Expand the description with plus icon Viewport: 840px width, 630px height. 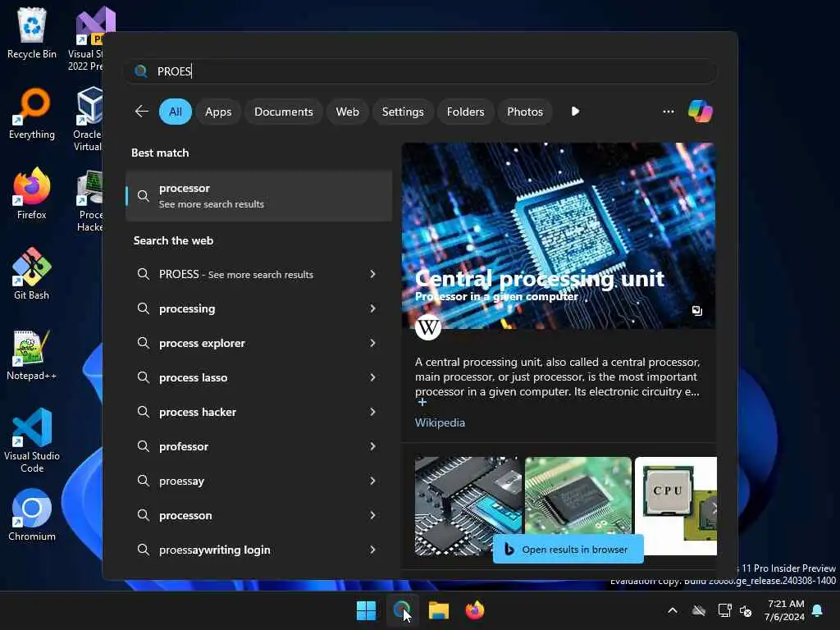point(422,402)
